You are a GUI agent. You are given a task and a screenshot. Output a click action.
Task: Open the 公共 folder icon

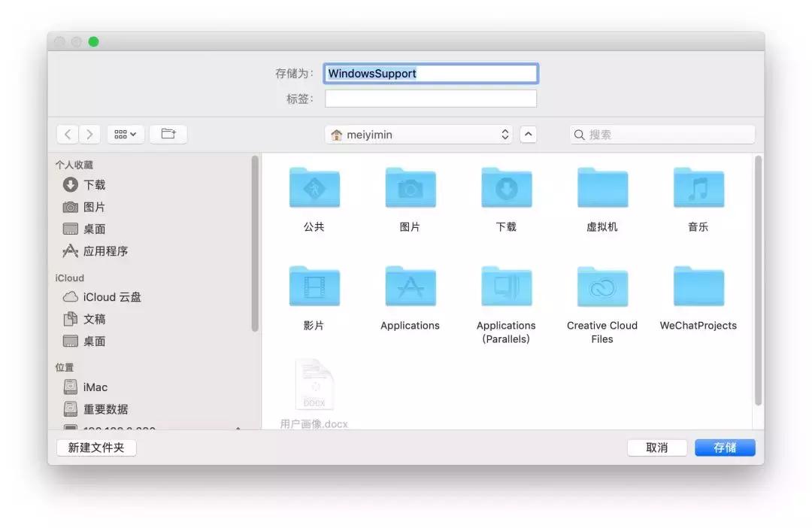(314, 189)
